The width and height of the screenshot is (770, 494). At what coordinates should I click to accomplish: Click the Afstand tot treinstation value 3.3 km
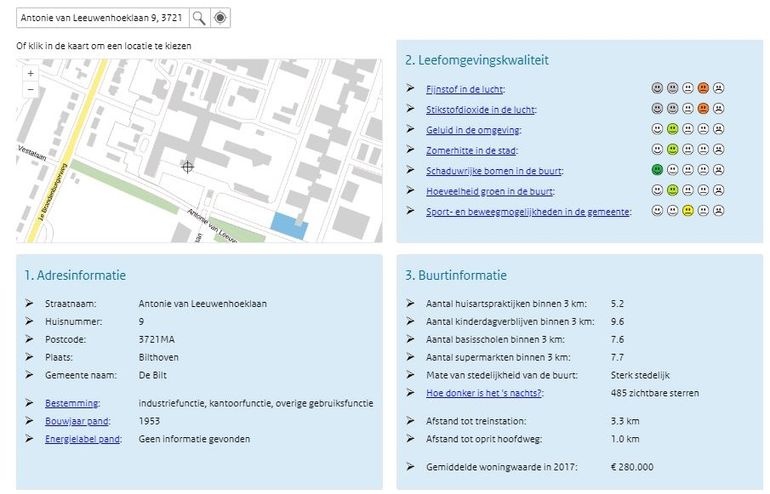(625, 421)
